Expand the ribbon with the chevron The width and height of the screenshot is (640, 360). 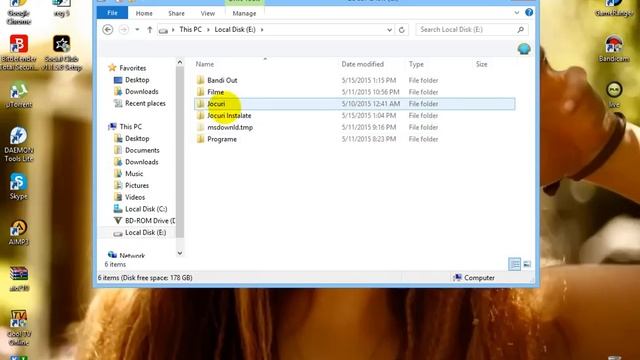coord(517,13)
